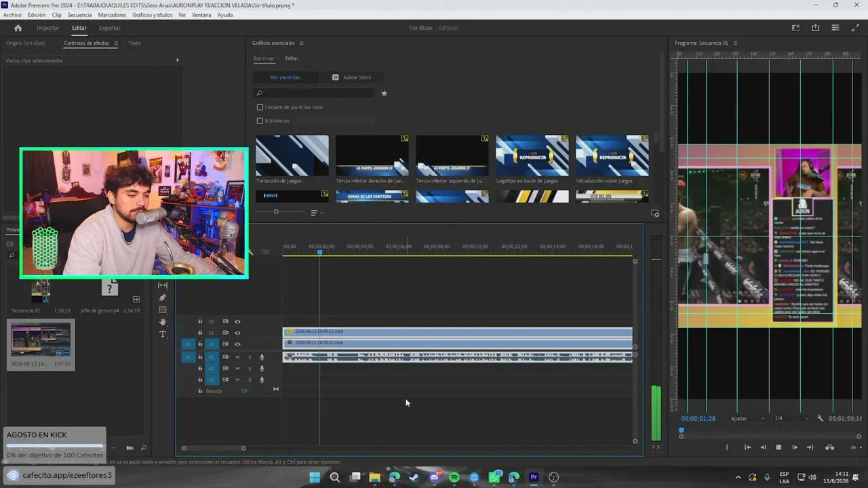
Task: Click the Mezcla track output icon
Action: coord(275,389)
